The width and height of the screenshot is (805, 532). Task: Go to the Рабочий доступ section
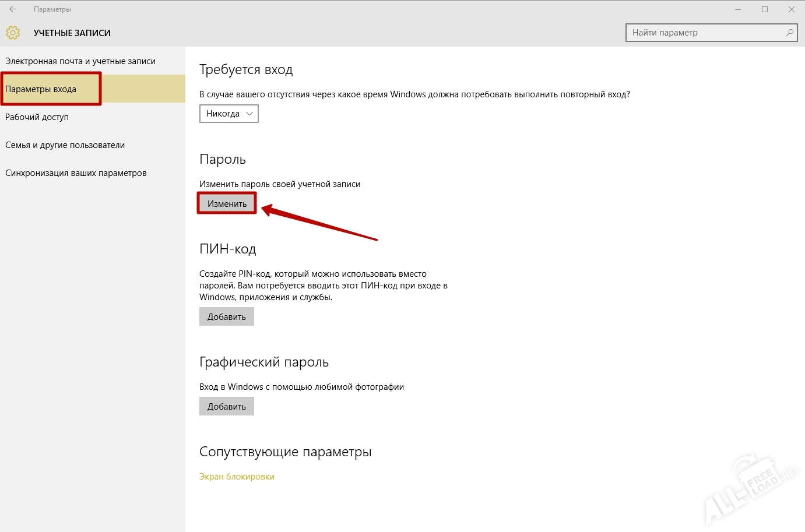[x=37, y=117]
